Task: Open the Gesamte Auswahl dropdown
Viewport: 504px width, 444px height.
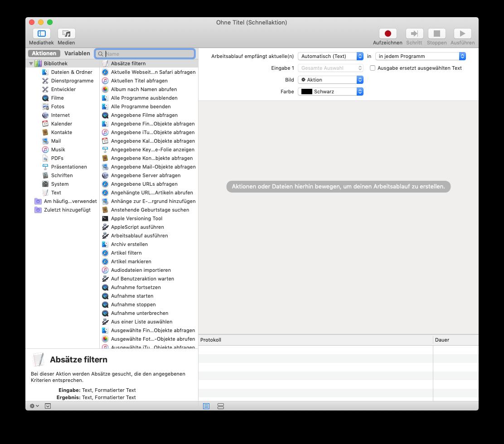Action: (x=330, y=68)
